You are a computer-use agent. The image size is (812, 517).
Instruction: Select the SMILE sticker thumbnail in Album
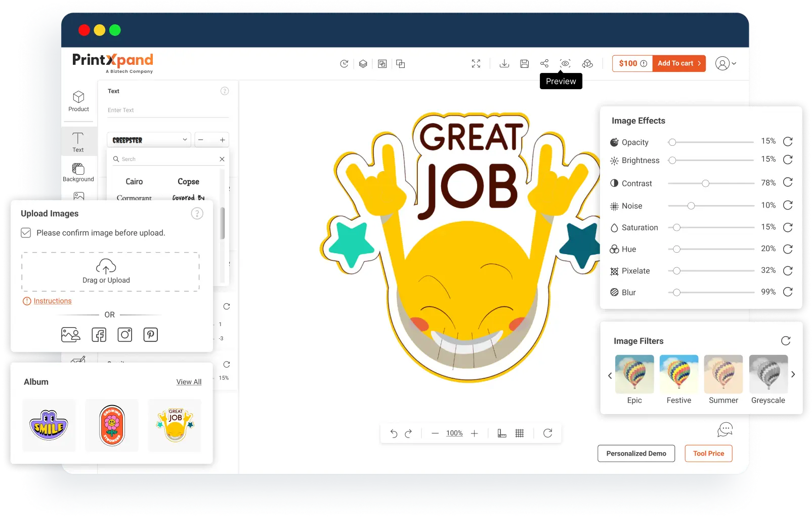[x=49, y=425]
